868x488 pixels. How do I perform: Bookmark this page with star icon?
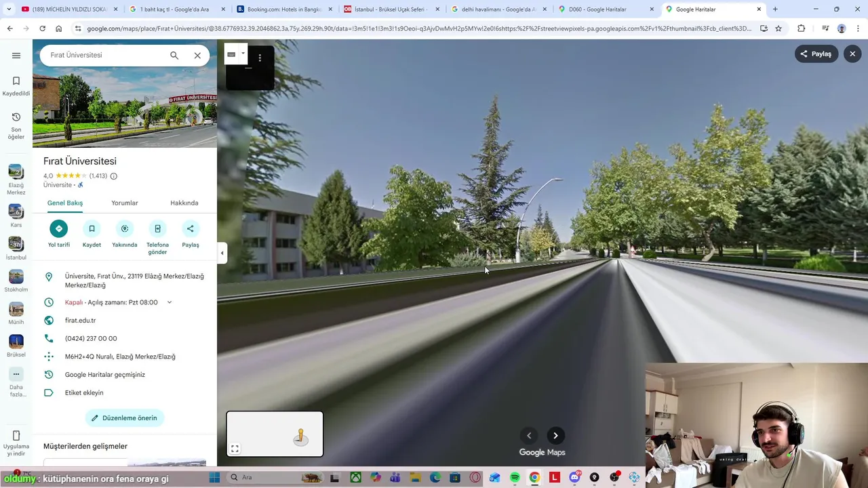click(778, 28)
